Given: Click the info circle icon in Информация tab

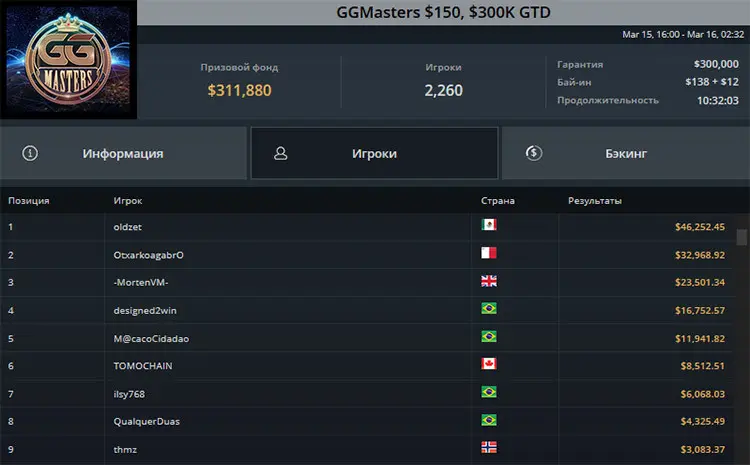Looking at the screenshot, I should click(30, 153).
